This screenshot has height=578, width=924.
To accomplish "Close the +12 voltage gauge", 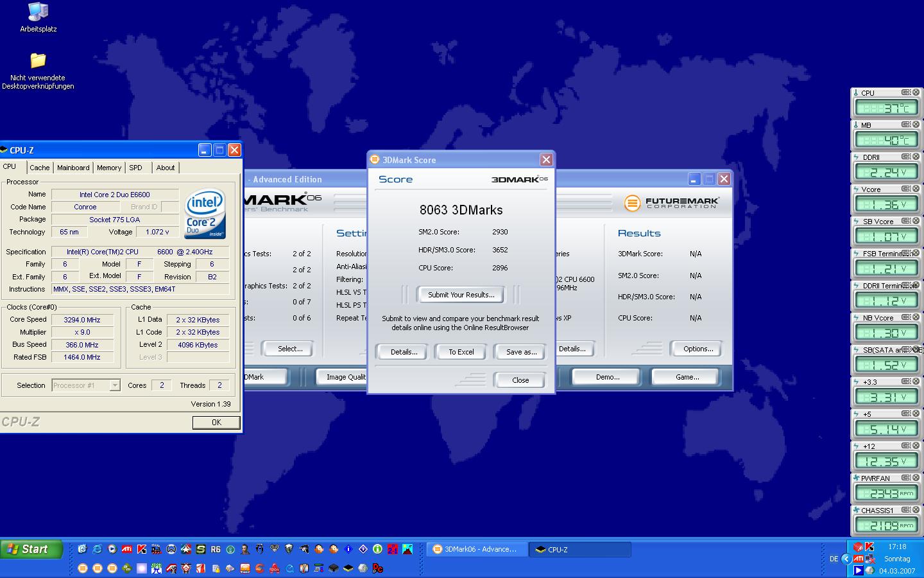I will [916, 446].
